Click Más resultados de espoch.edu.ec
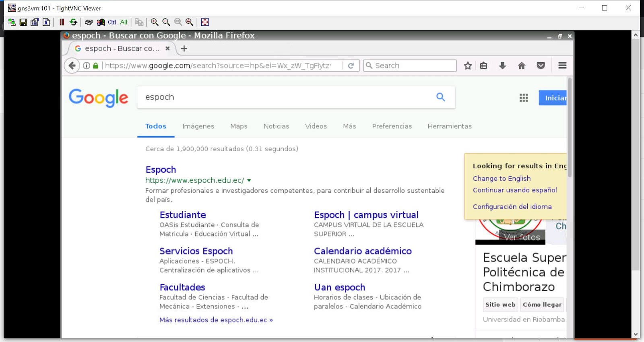The image size is (644, 342). pos(216,320)
